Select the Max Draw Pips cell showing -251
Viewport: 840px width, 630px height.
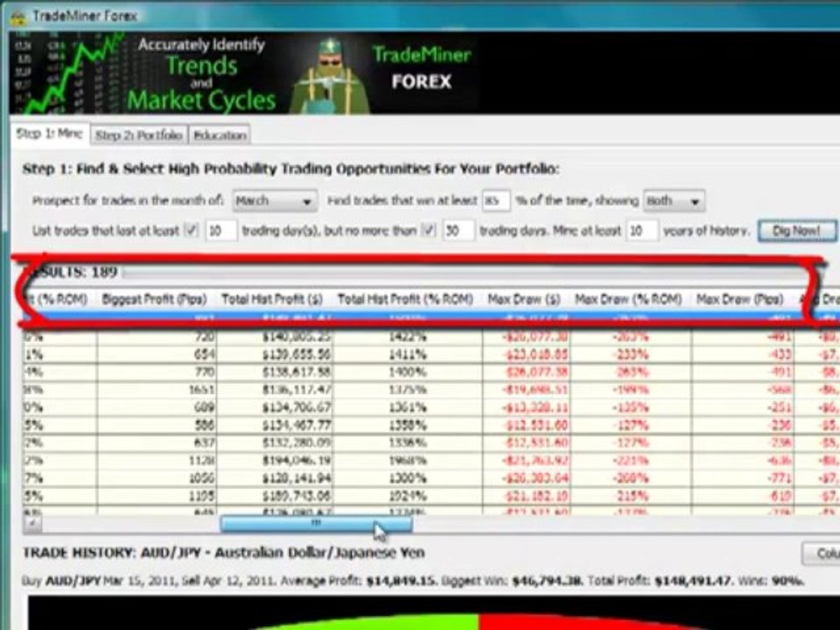[743, 408]
